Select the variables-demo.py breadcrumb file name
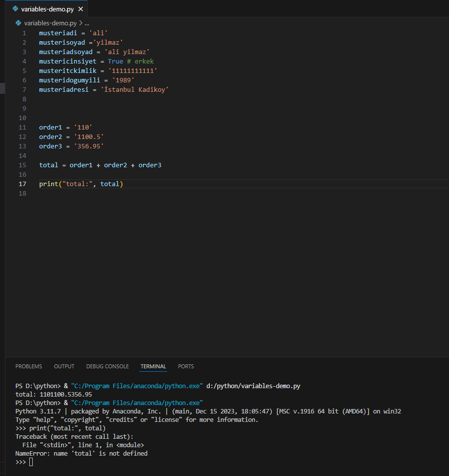The image size is (449, 476). [50, 23]
